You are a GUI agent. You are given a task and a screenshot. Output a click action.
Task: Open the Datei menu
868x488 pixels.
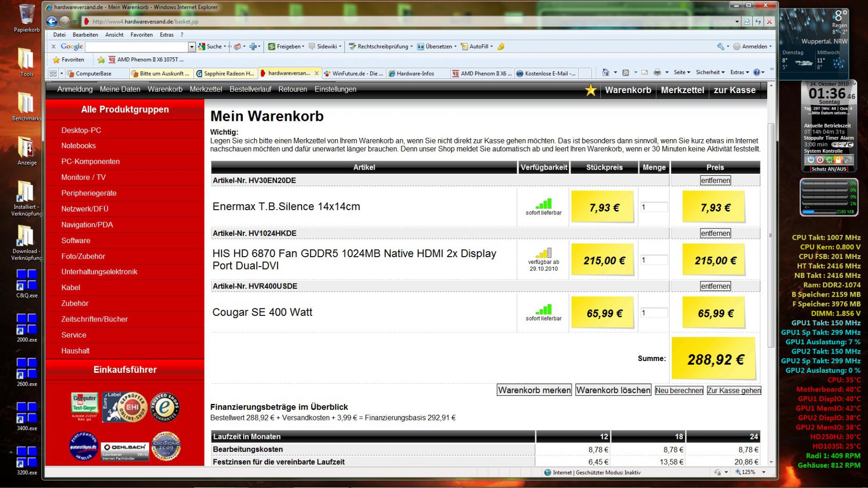coord(59,35)
